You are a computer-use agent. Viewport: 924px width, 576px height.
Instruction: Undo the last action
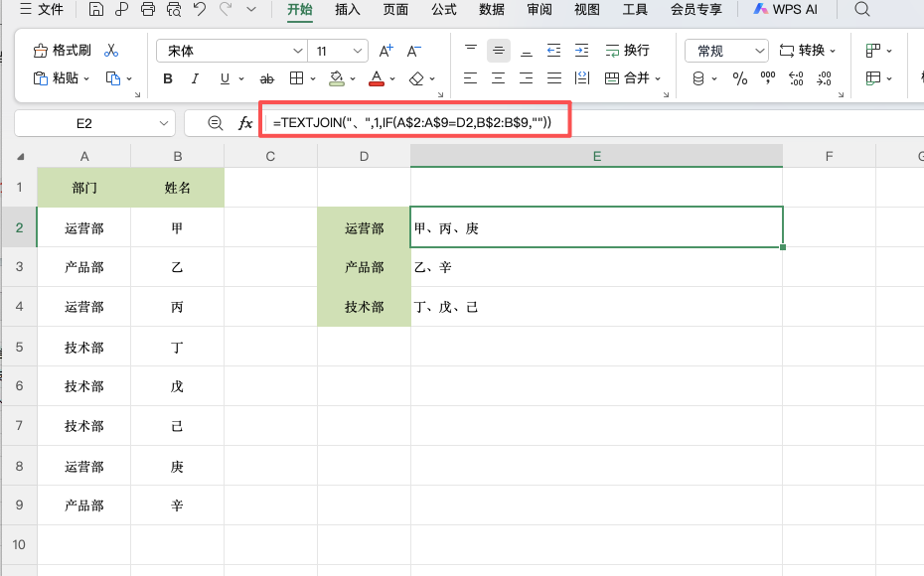coord(199,9)
